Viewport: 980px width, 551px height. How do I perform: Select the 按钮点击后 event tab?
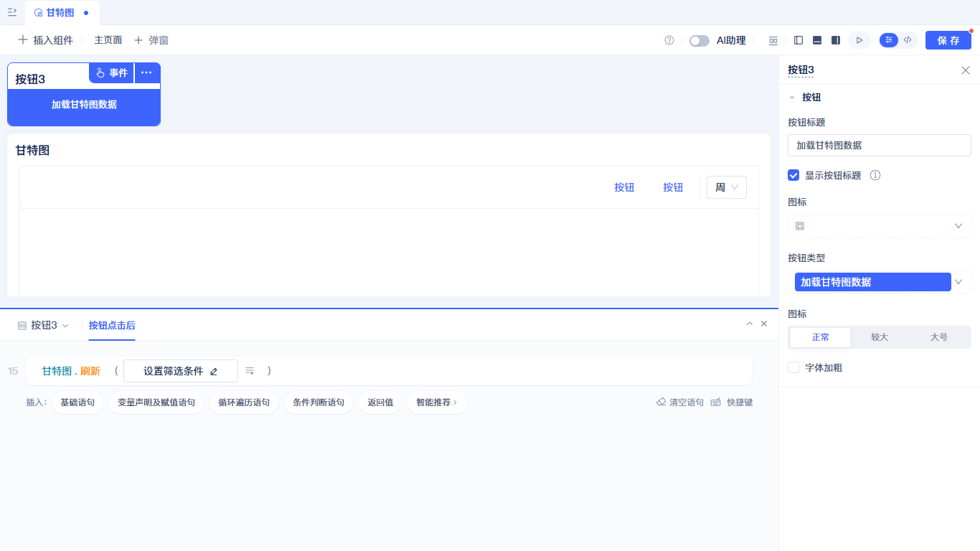point(112,325)
